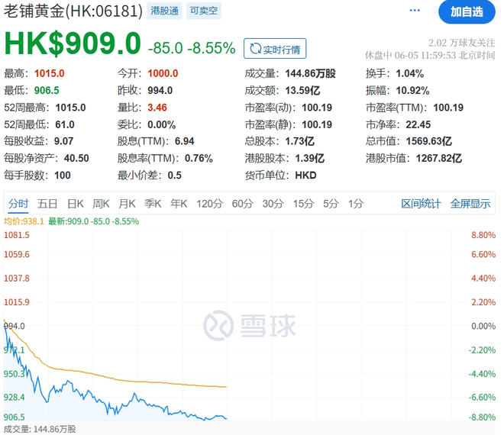This screenshot has height=435, width=504.
Task: Show the 季K chart tab
Action: 153,203
